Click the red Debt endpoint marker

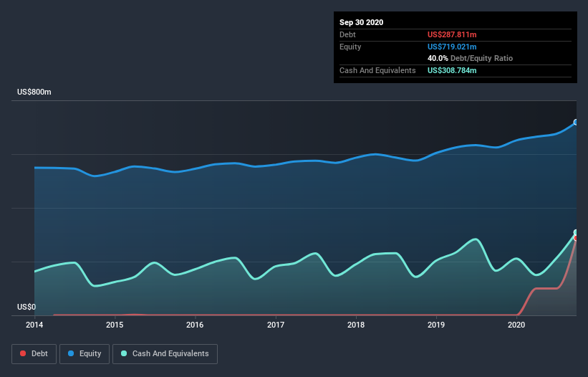click(x=576, y=238)
